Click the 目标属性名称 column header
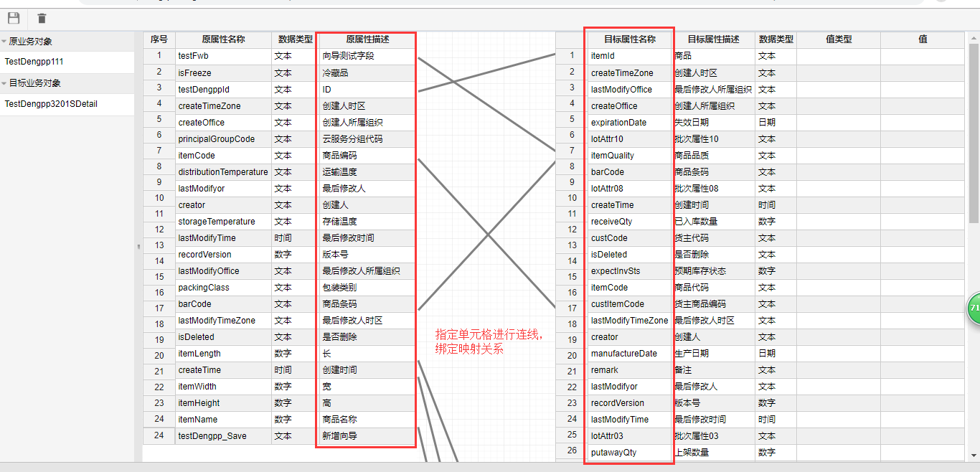The width and height of the screenshot is (980, 472). tap(629, 39)
